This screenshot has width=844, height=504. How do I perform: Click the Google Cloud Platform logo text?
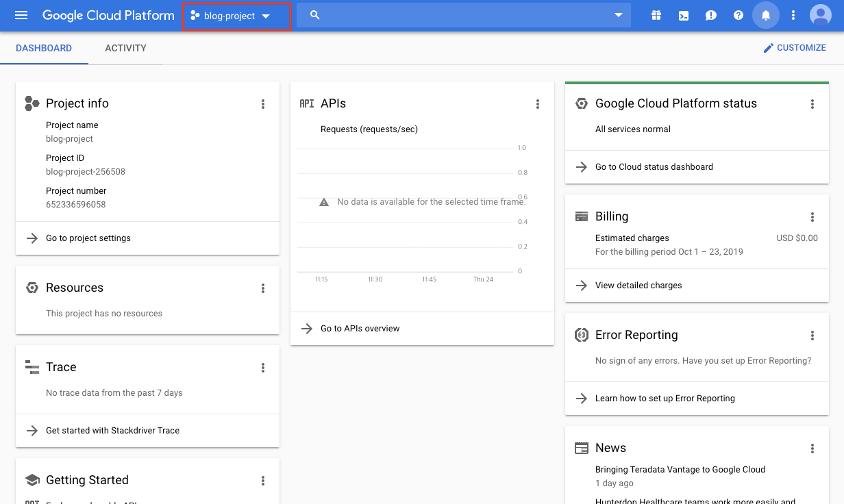(x=108, y=15)
